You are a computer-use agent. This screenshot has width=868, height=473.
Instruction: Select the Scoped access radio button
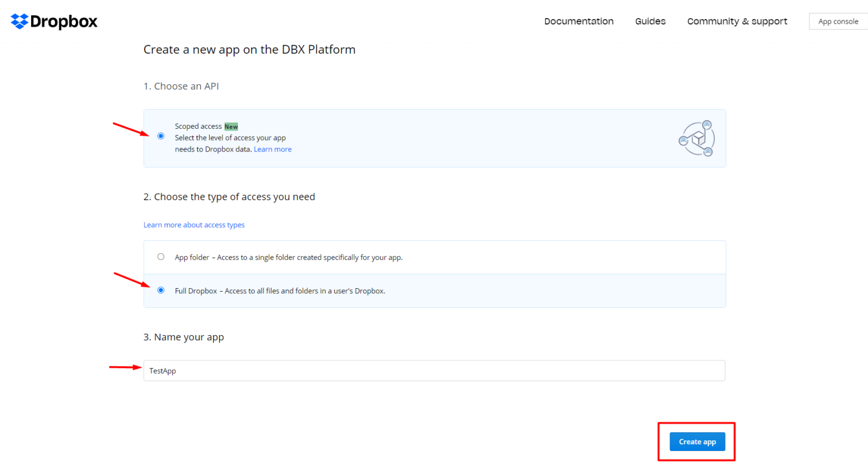click(160, 136)
